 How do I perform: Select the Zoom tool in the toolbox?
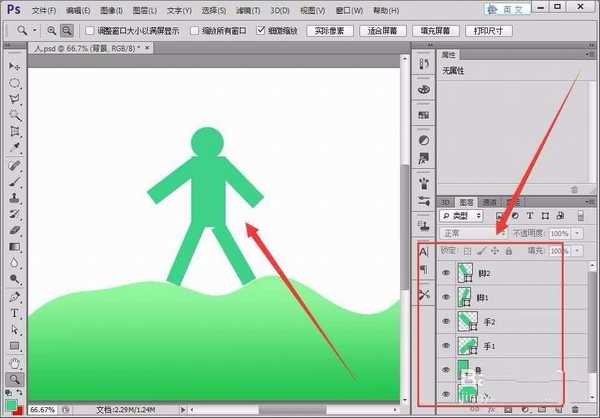point(15,379)
